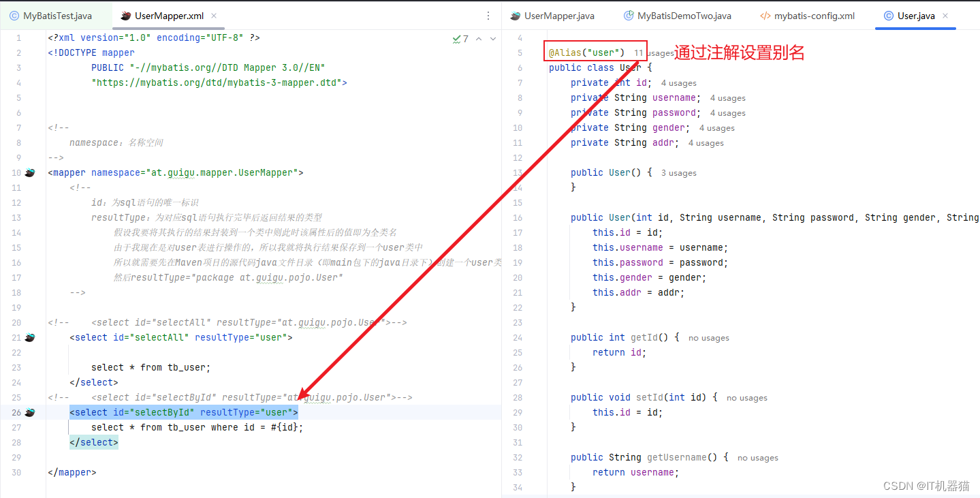This screenshot has width=980, height=498.
Task: Click '4 usages' hint beside username field
Action: (x=728, y=98)
